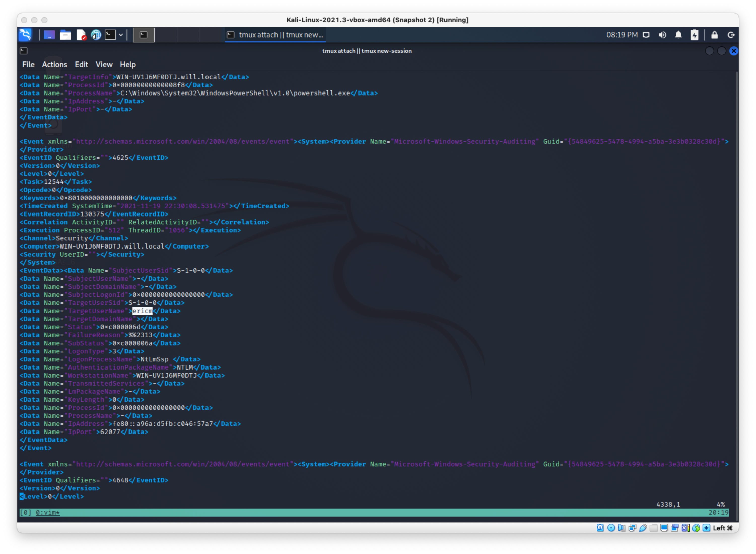Click the EventRecordID value '130375'

click(x=92, y=214)
